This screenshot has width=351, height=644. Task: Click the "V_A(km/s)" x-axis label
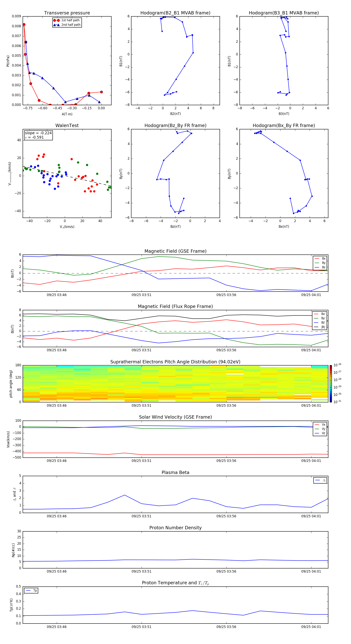point(67,227)
